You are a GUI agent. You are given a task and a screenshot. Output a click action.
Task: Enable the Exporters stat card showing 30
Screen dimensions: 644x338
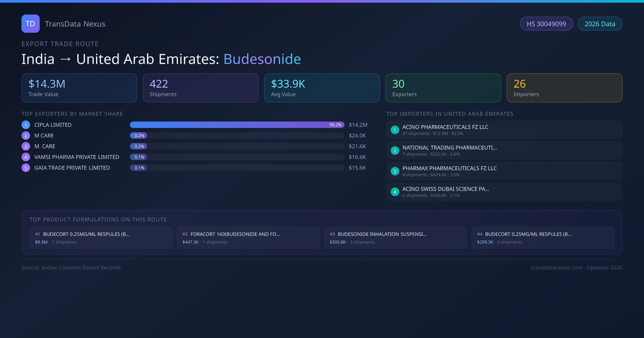click(443, 88)
